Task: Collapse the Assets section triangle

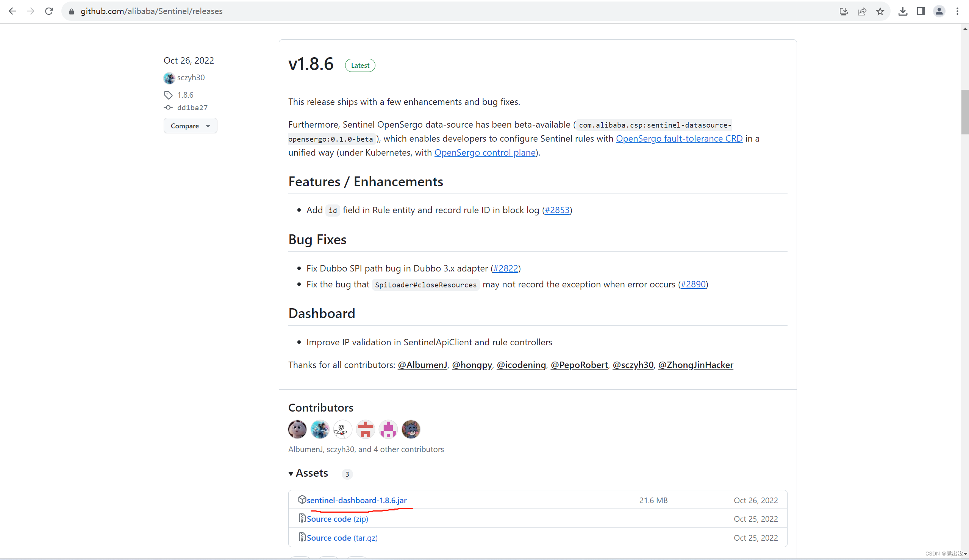Action: coord(291,474)
